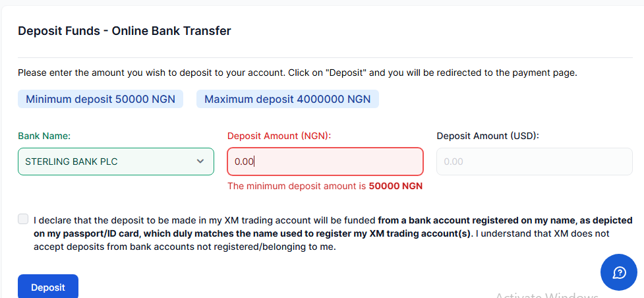Click the minimum deposit amount error message
Screen dimensions: 644x298
point(297,186)
